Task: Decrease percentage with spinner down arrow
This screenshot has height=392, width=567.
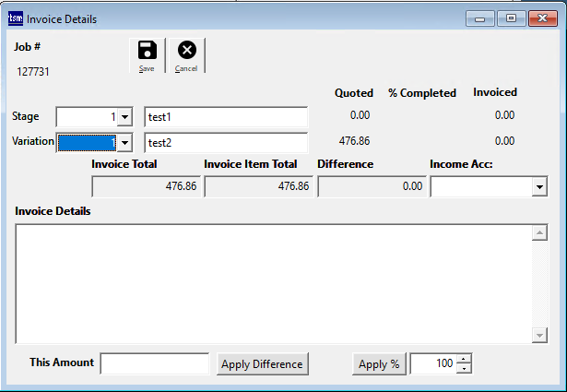Action: pos(464,369)
